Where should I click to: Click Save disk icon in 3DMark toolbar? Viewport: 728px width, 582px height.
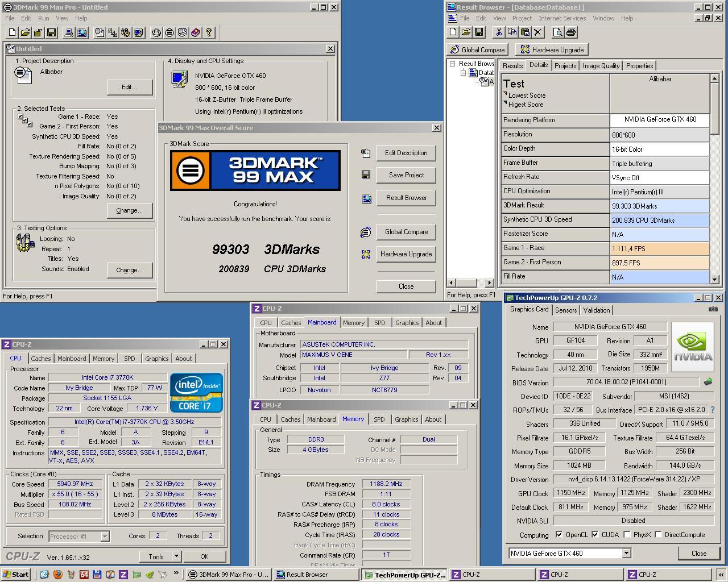(51, 32)
